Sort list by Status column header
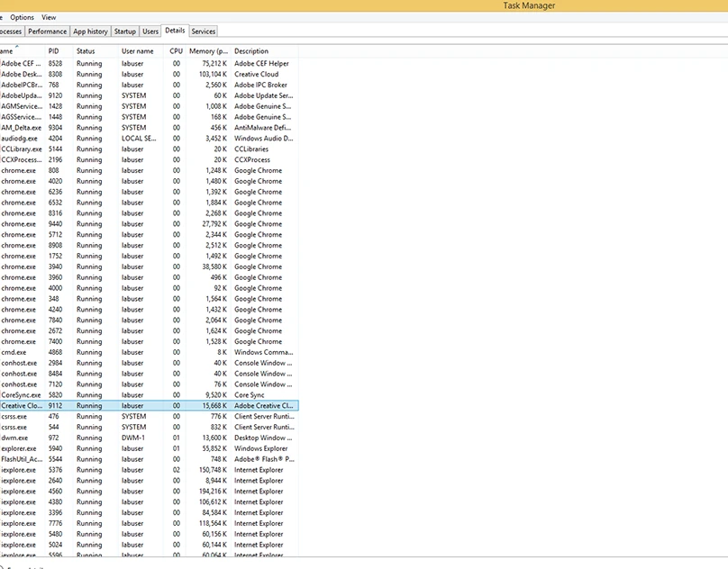Viewport: 728px width, 569px height. pos(86,51)
